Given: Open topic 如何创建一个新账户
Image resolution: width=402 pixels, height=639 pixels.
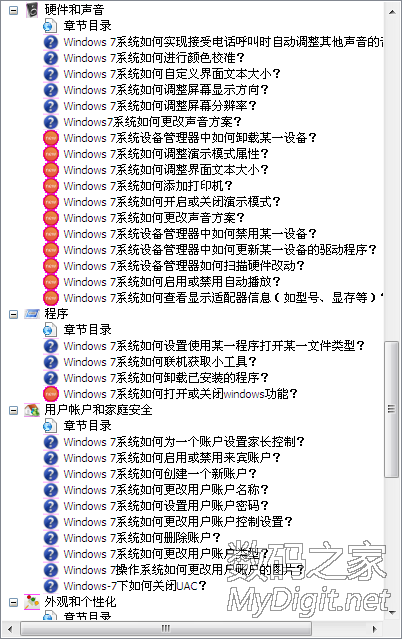Looking at the screenshot, I should click(x=160, y=474).
